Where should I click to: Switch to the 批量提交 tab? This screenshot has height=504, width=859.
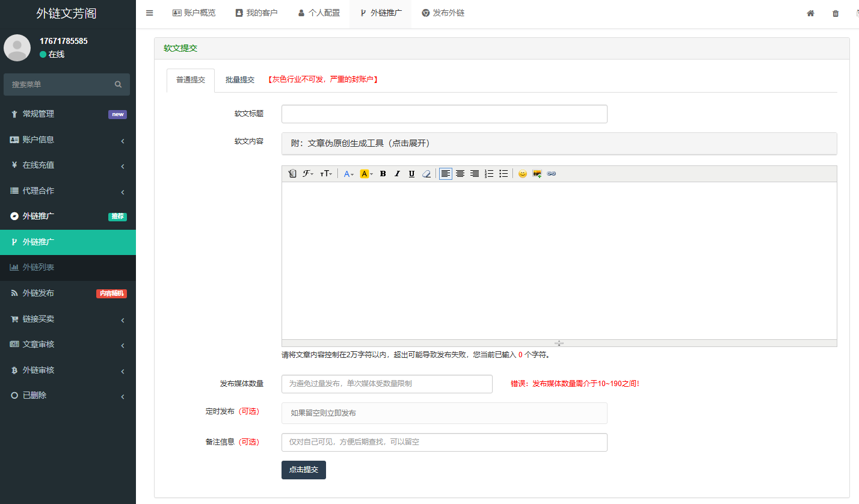(240, 79)
